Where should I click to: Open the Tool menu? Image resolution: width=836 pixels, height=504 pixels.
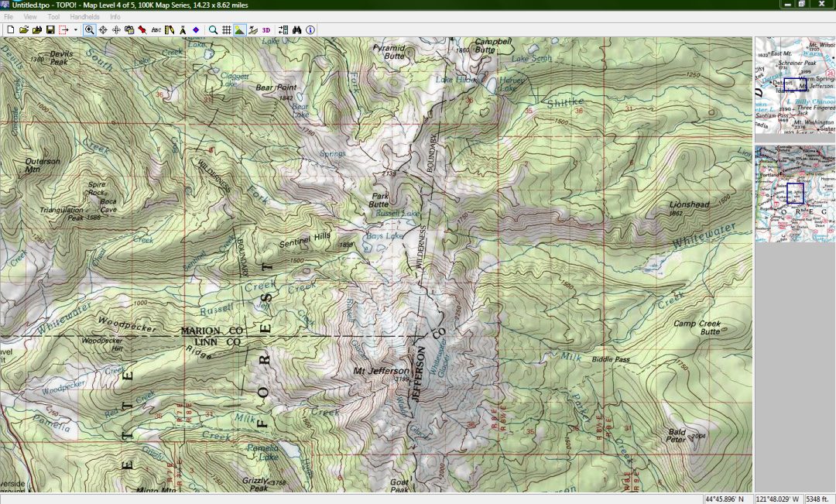click(x=53, y=16)
